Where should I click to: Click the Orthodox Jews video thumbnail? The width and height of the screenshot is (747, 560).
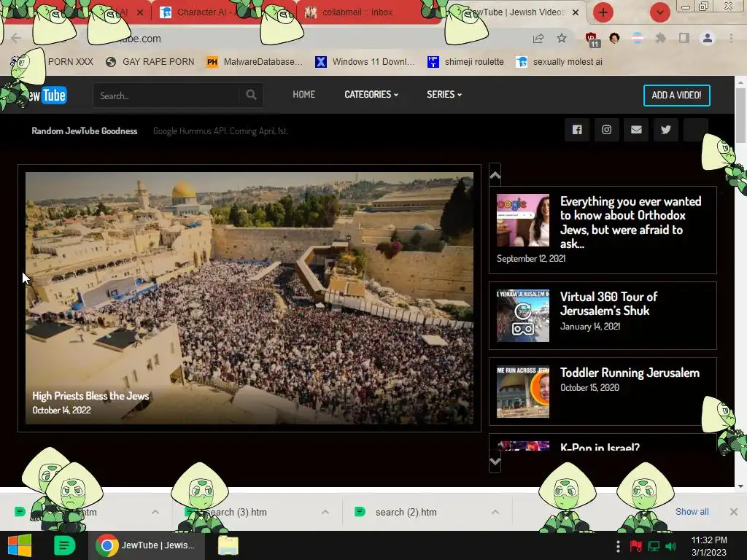(522, 220)
